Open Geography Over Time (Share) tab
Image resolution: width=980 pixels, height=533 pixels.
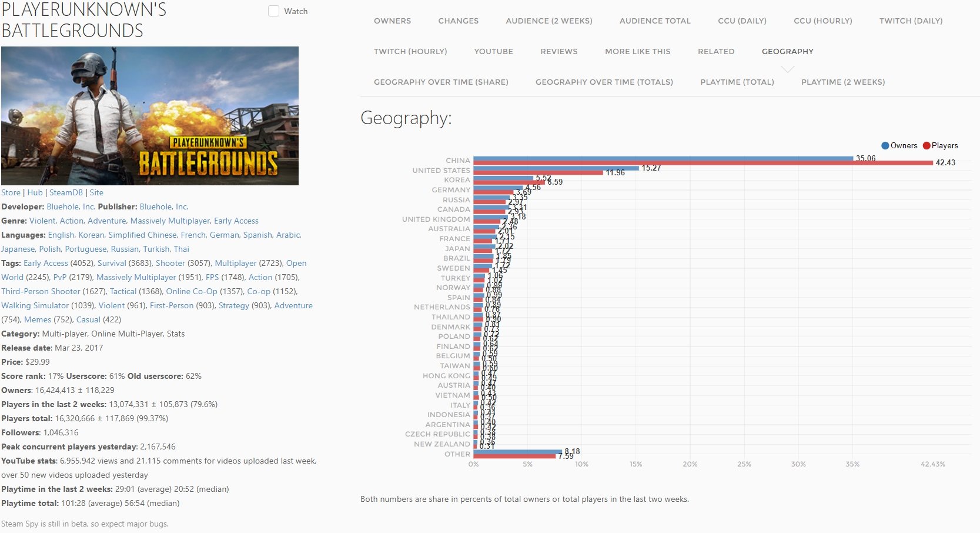[441, 82]
